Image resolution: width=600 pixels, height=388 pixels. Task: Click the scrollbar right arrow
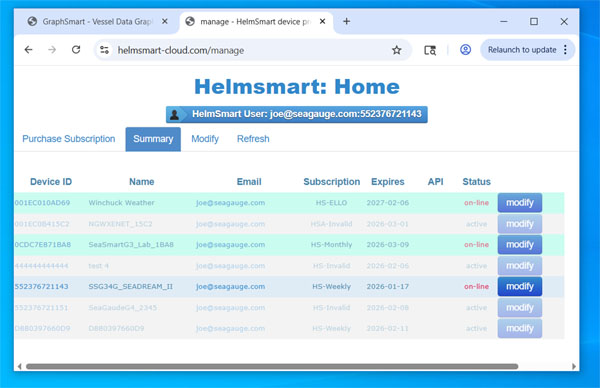574,367
